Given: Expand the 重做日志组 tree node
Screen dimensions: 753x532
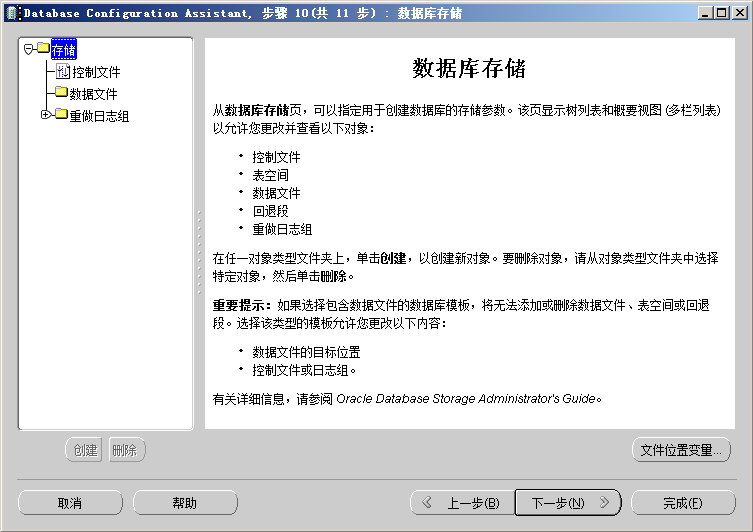Looking at the screenshot, I should click(46, 115).
